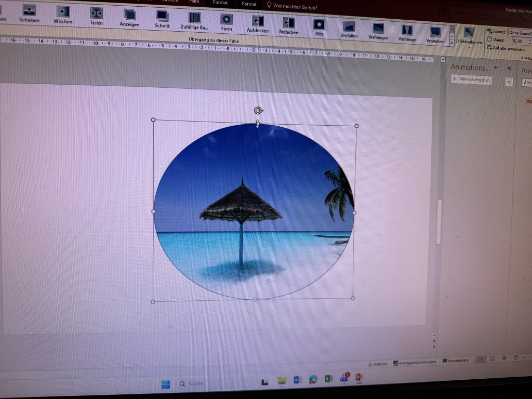The height and width of the screenshot is (399, 532).
Task: Open Excel from the Windows taskbar
Action: click(328, 379)
